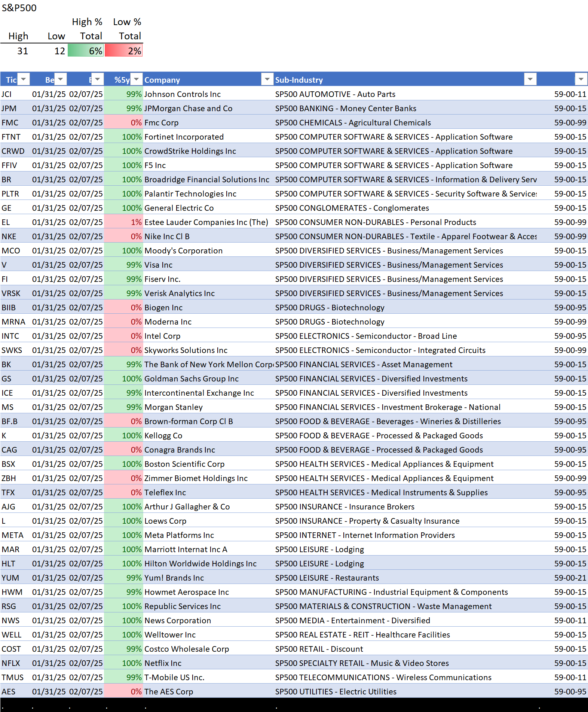
Task: Select ticker cell MAR
Action: 15,549
